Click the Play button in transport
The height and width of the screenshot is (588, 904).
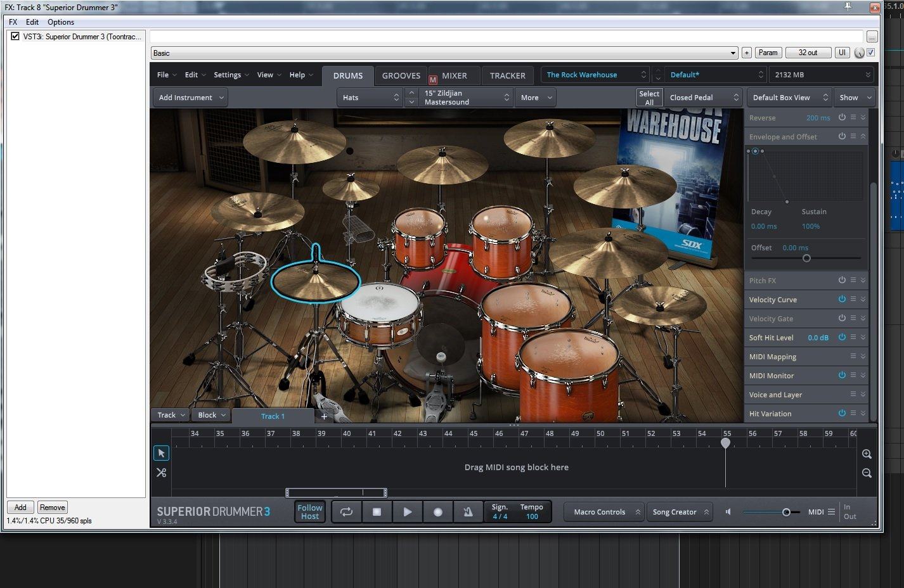tap(407, 512)
